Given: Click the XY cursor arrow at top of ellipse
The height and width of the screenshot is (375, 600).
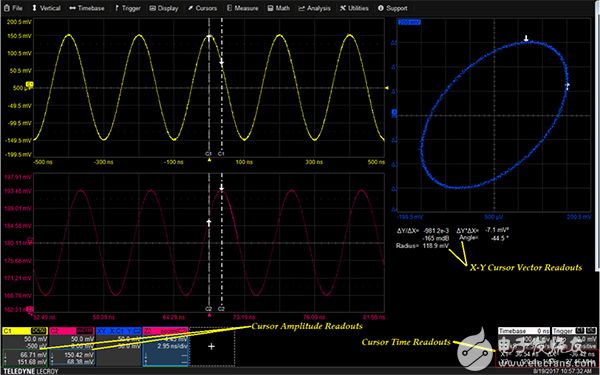Looking at the screenshot, I should (x=526, y=38).
